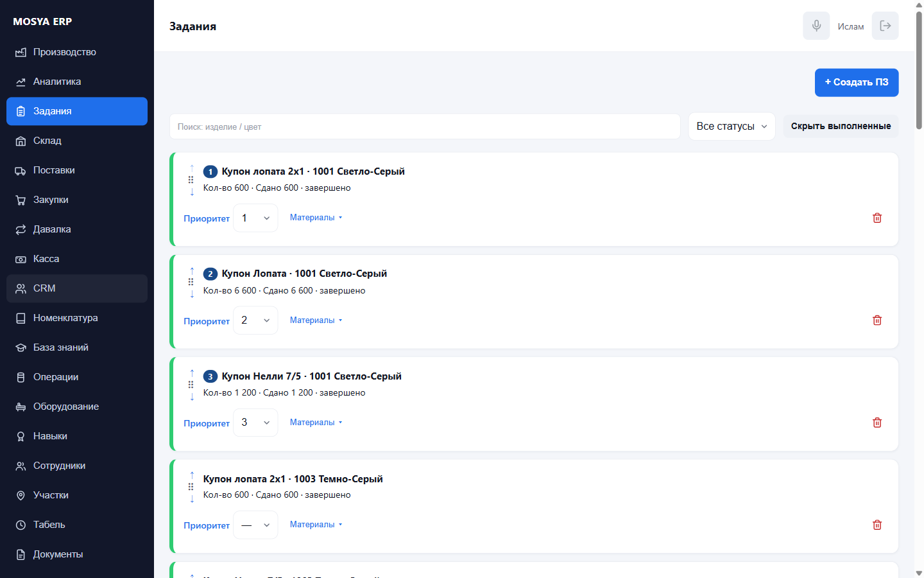Click the warehouse icon beside Склад
The image size is (924, 578).
click(x=21, y=141)
